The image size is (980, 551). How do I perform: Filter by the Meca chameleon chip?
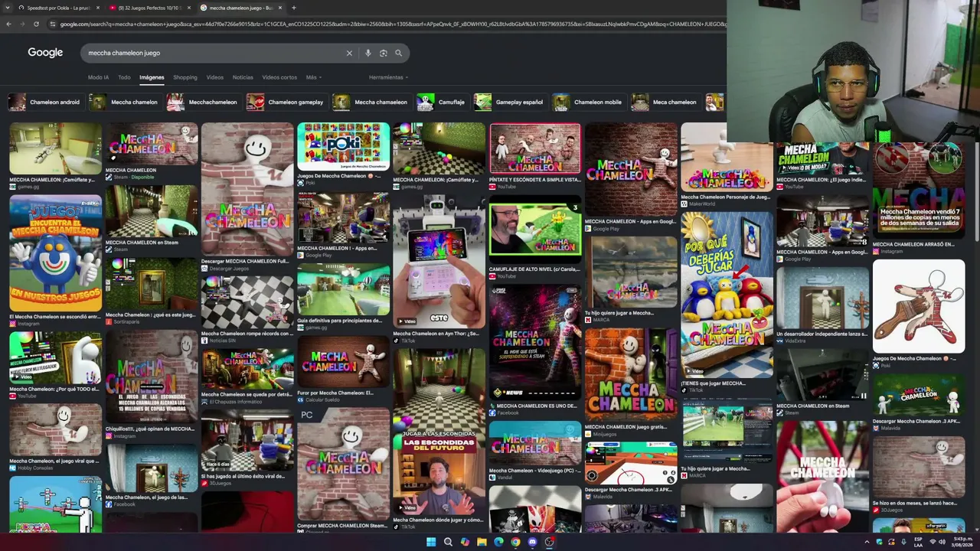coord(665,102)
